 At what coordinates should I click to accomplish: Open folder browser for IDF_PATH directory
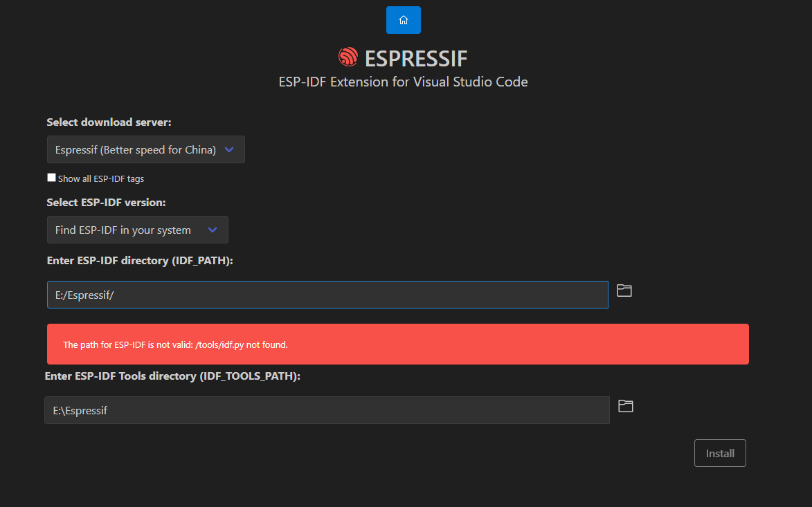tap(624, 291)
